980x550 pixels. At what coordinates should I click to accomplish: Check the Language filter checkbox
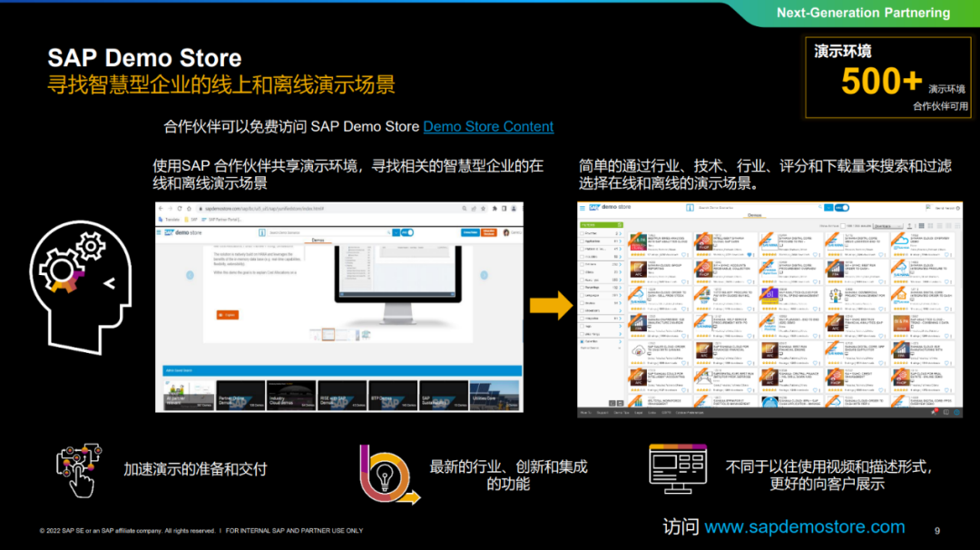pos(582,295)
